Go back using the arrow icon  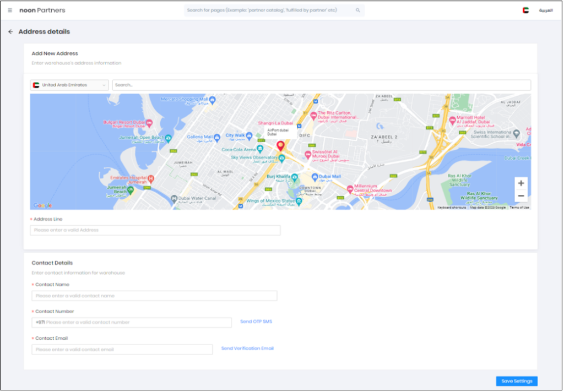pos(10,31)
